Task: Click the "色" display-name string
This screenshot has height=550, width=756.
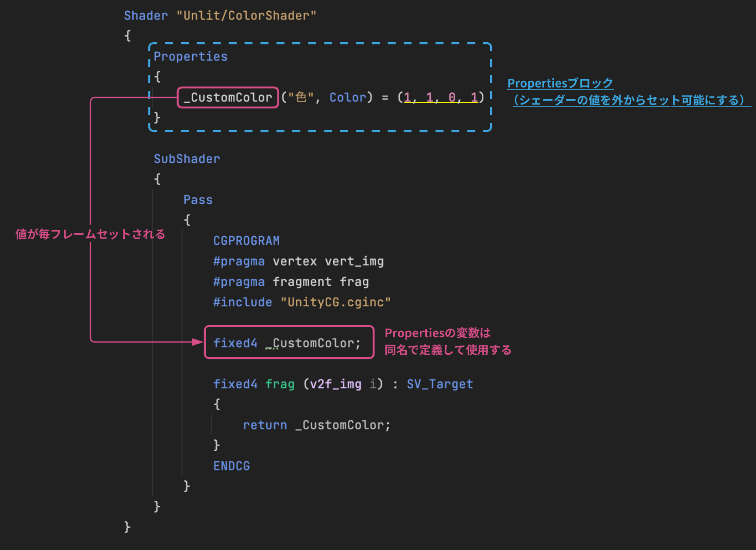Action: click(x=301, y=97)
